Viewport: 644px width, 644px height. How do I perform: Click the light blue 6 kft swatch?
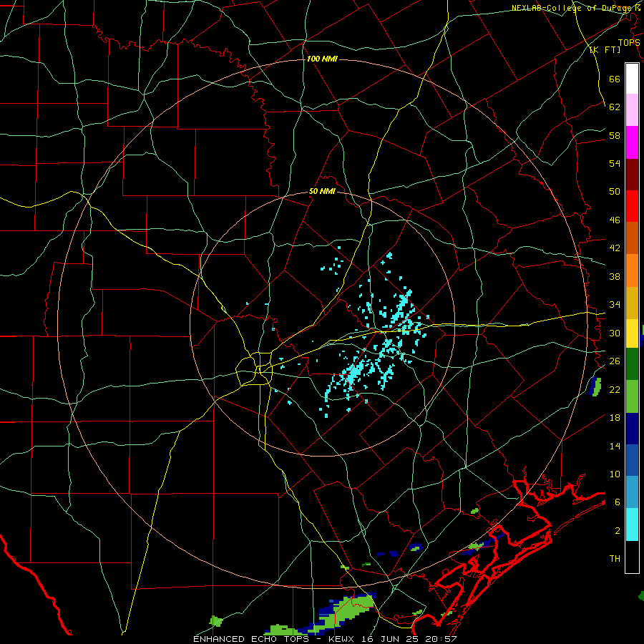632,492
